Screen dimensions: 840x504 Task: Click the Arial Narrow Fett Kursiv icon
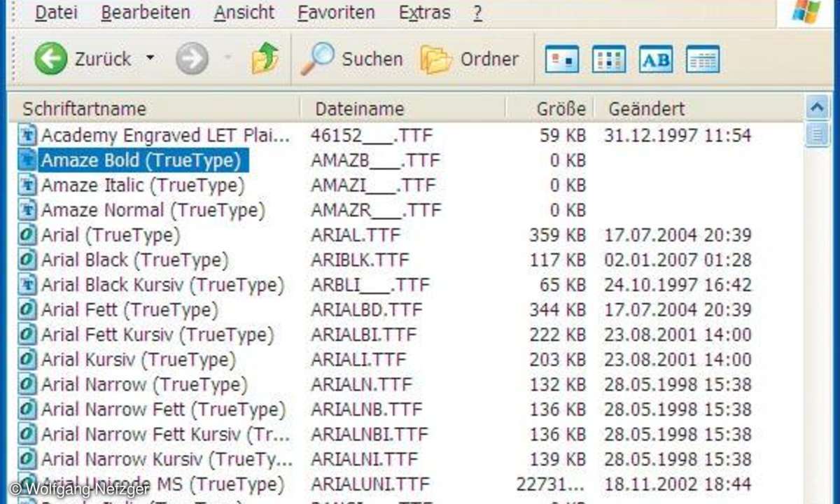tap(27, 434)
